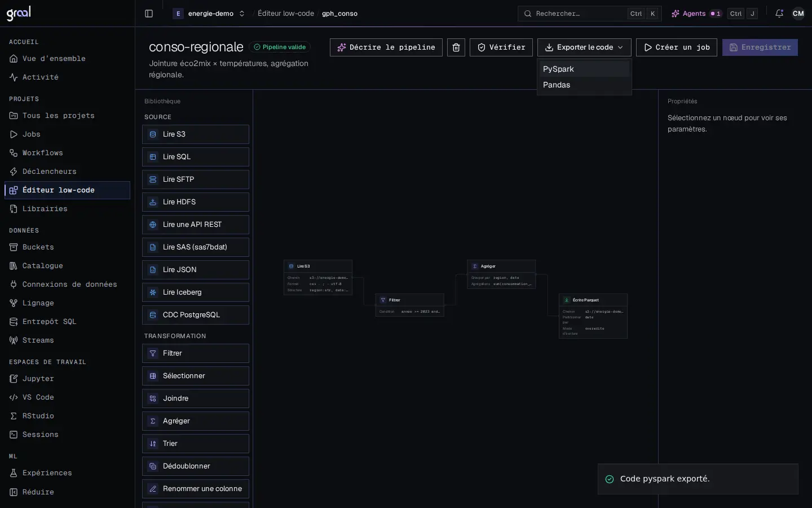Select the Filtrer node on canvas
The image size is (812, 508).
point(410,305)
